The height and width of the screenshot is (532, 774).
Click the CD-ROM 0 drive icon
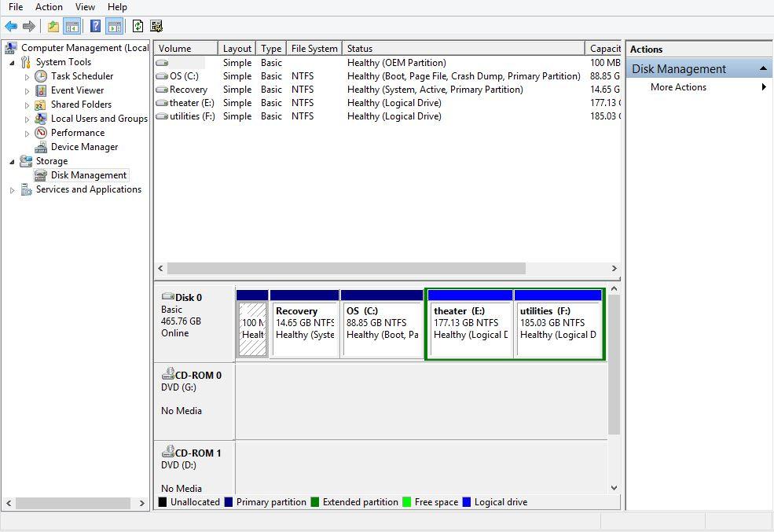pos(168,374)
